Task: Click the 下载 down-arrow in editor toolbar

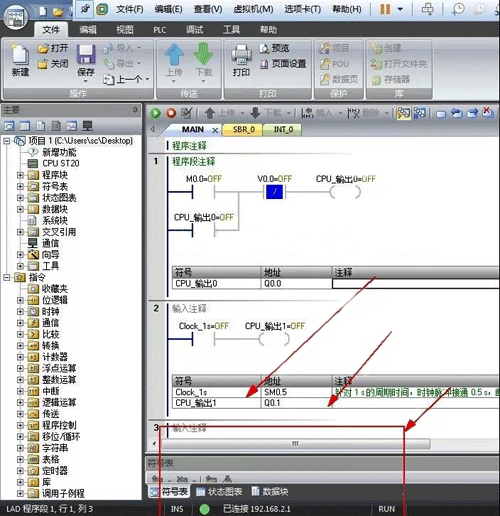Action: [x=255, y=113]
